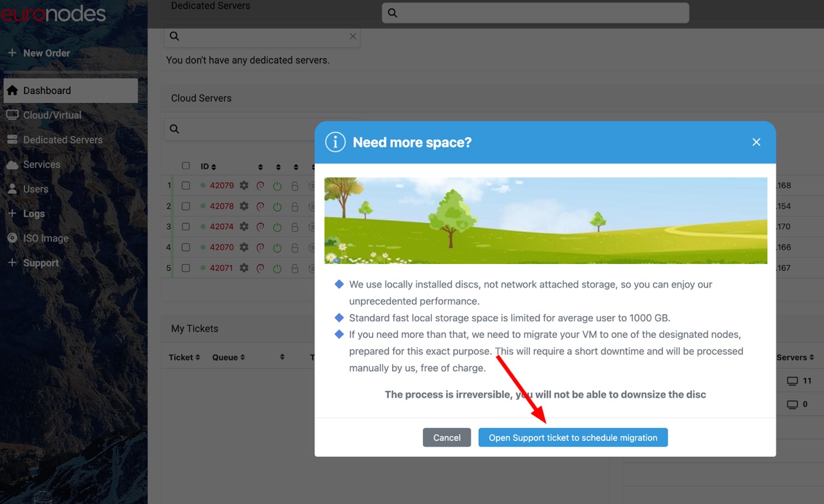Click the info icon in dialog header
The width and height of the screenshot is (824, 504).
coord(335,142)
